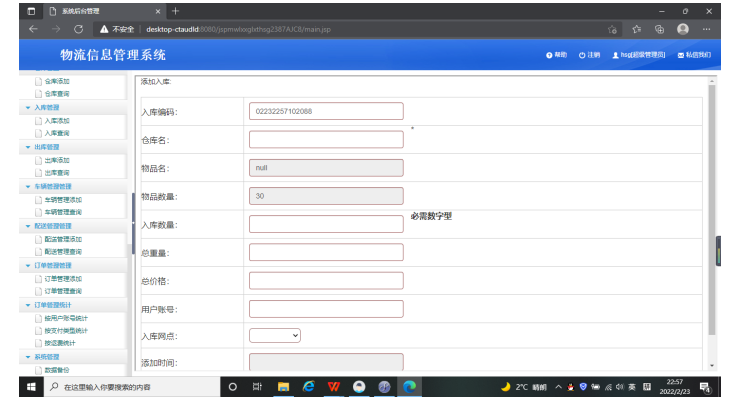Viewport: 741px width, 405px height.
Task: Collapse the 订单管理管理 tree group
Action: 27,266
